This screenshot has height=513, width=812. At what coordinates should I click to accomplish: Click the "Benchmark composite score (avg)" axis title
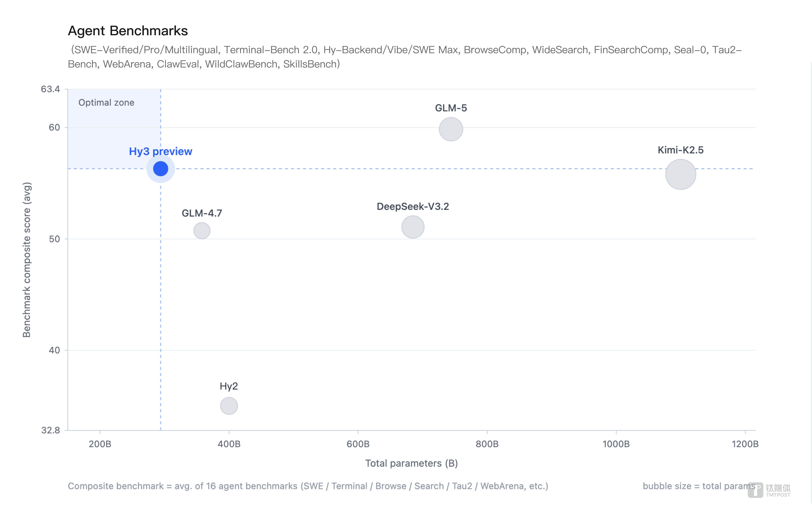27,260
